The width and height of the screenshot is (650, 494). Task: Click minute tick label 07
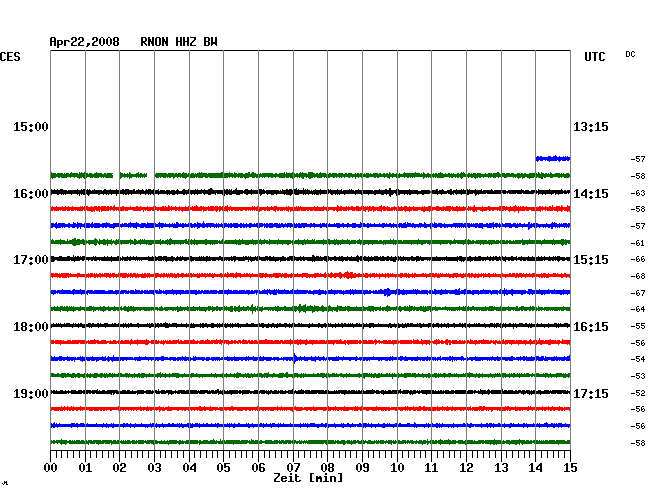tap(293, 468)
